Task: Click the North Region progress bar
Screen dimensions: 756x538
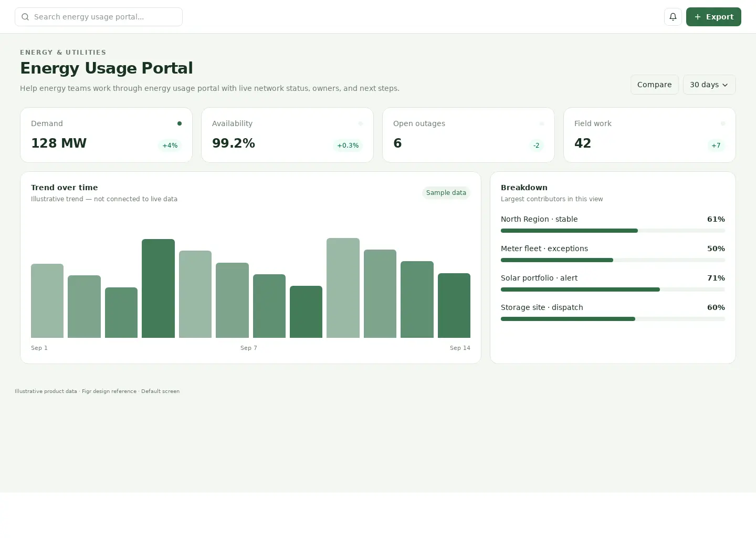Action: [x=613, y=231]
